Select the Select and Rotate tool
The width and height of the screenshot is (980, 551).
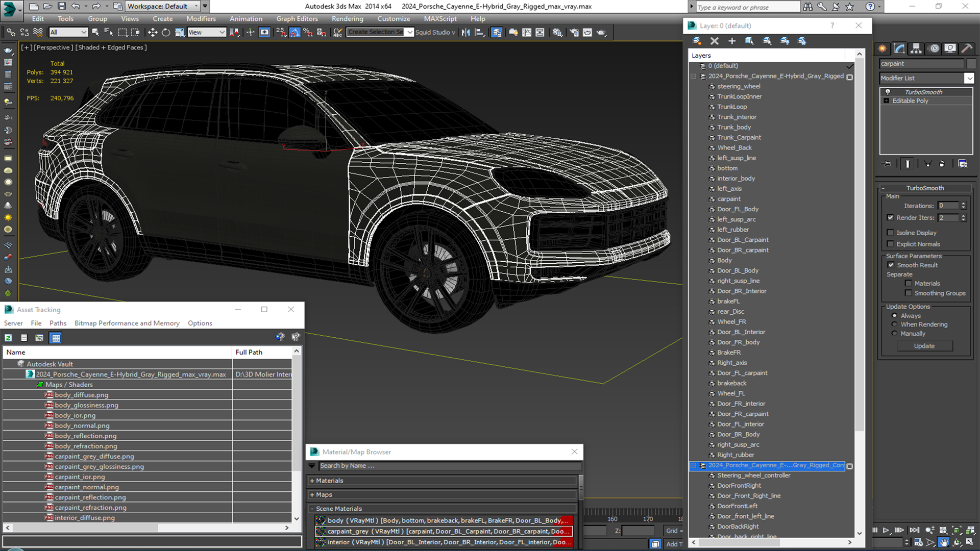165,32
